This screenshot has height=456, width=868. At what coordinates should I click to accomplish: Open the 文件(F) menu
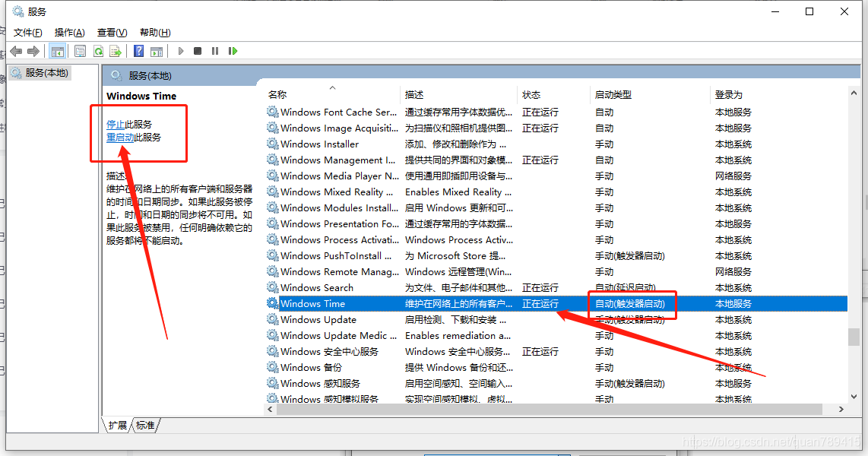pyautogui.click(x=27, y=33)
